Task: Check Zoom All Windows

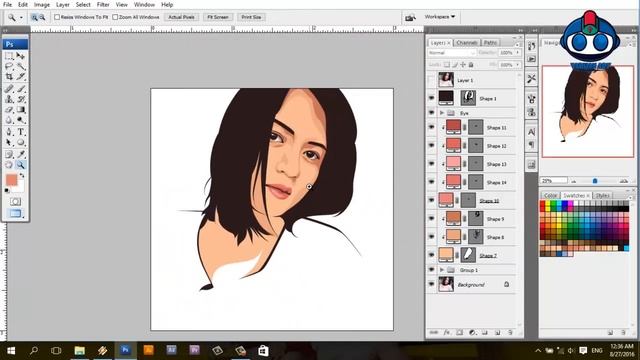Action: click(x=115, y=17)
